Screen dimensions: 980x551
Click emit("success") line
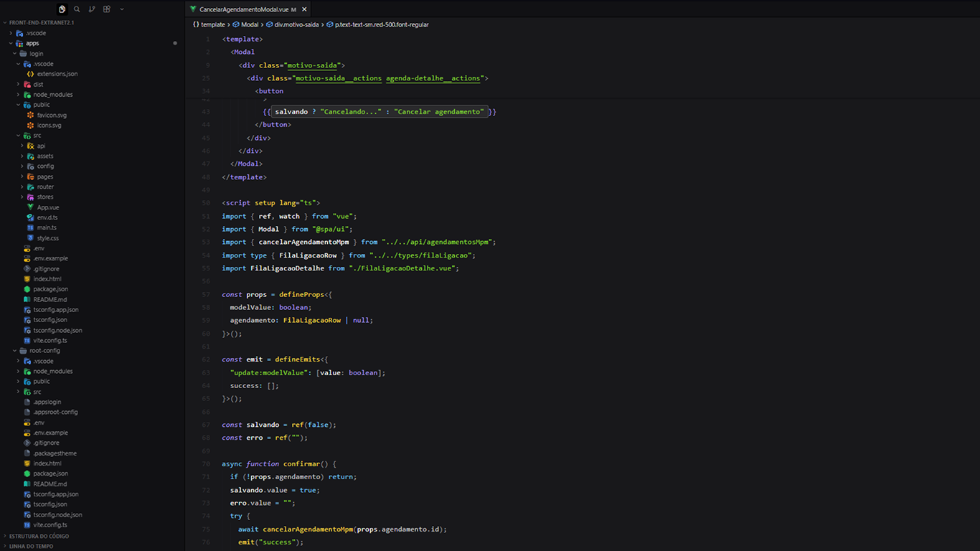point(270,542)
